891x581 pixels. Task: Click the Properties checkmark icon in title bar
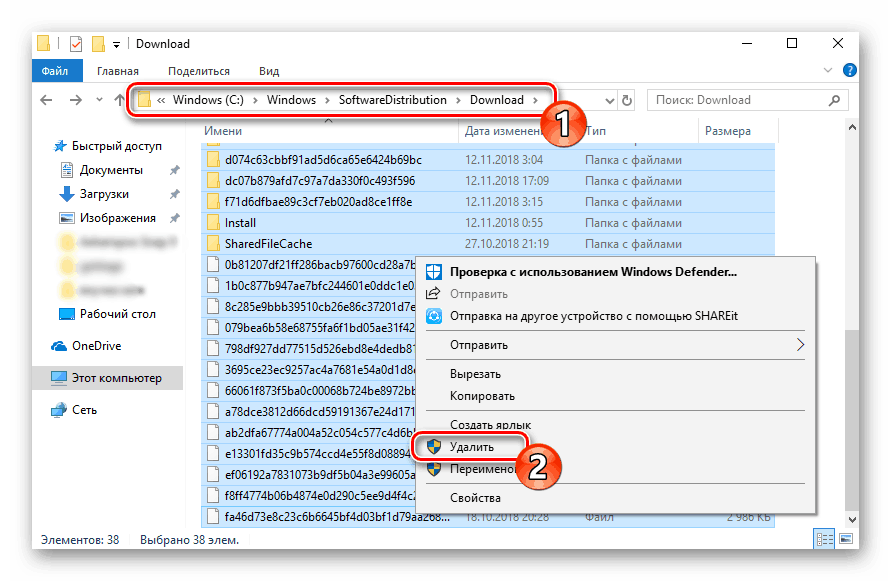point(76,44)
